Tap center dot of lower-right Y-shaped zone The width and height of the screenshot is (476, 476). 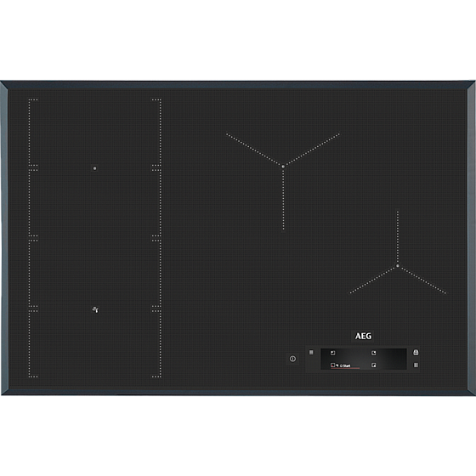[x=398, y=266]
